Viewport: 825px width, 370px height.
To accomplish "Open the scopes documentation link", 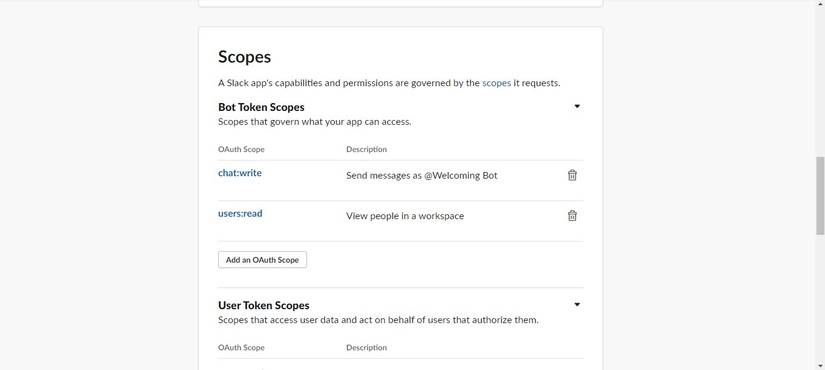I will click(496, 83).
